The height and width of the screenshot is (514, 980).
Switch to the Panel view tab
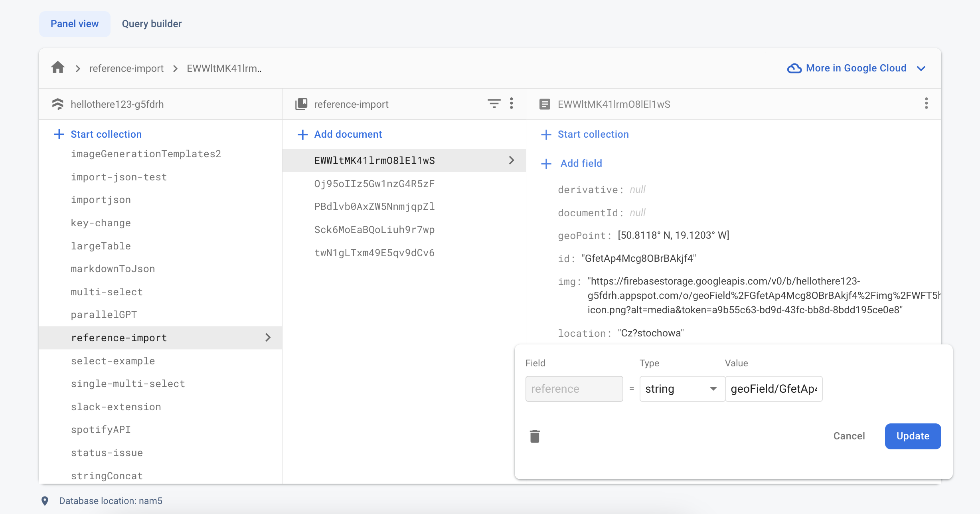pos(74,24)
